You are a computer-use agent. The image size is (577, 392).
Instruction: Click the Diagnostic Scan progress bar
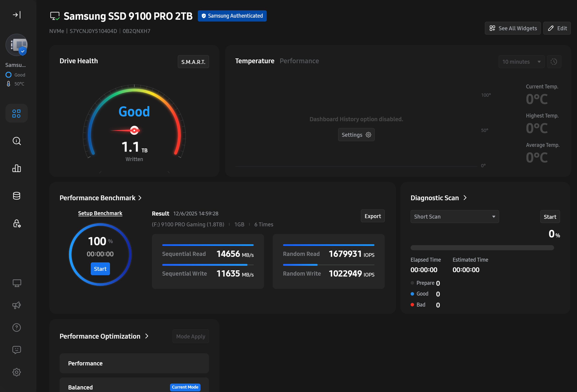point(482,247)
